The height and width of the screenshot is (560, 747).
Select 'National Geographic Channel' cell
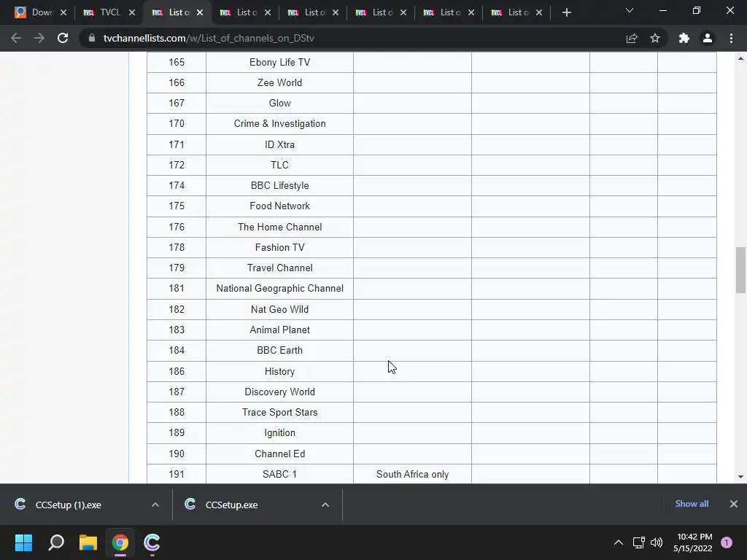pyautogui.click(x=279, y=289)
